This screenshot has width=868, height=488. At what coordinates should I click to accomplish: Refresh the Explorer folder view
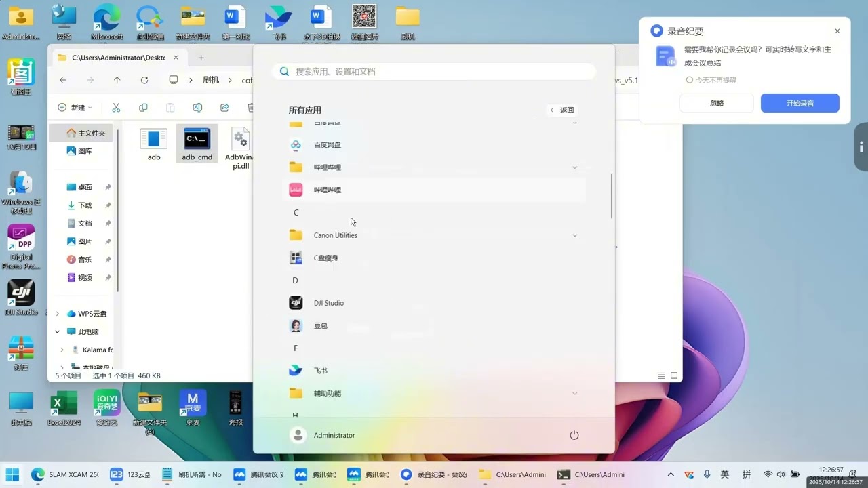click(144, 80)
